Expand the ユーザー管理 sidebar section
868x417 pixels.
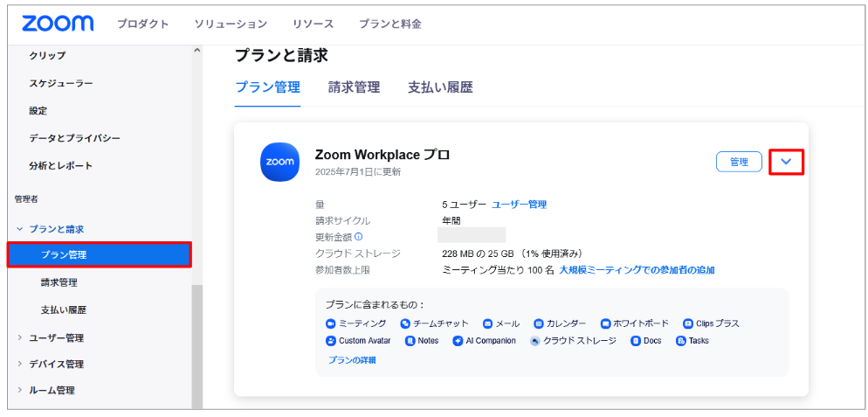20,337
